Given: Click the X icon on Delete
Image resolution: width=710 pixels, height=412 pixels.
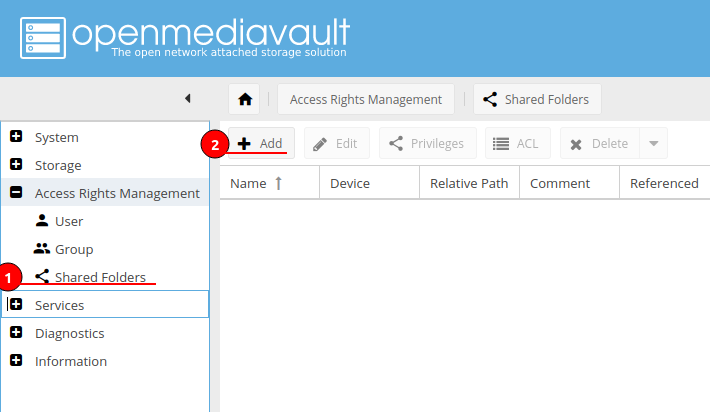Looking at the screenshot, I should (x=576, y=144).
